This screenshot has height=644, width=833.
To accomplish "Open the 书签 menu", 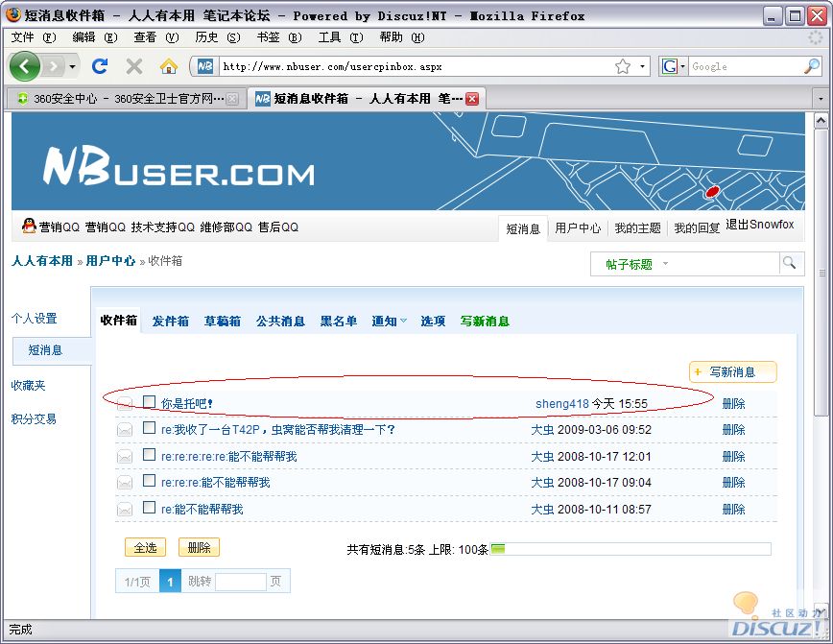I will coord(279,37).
